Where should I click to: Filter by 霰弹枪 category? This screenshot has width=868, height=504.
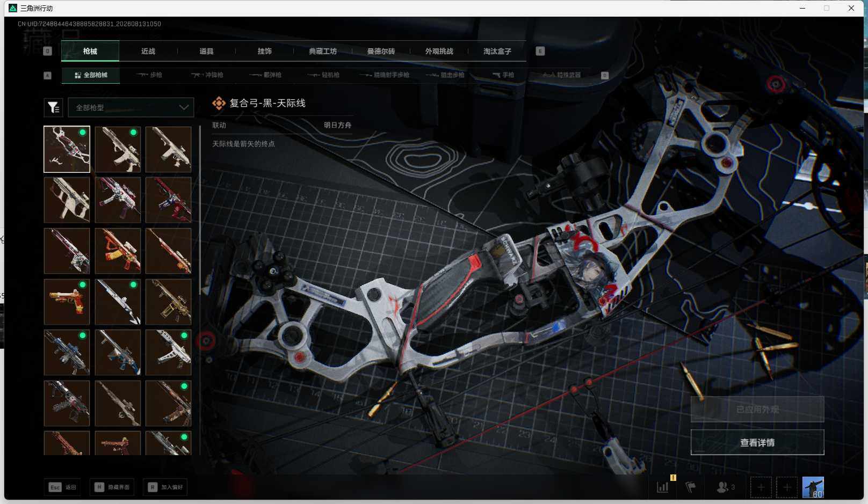pos(266,75)
